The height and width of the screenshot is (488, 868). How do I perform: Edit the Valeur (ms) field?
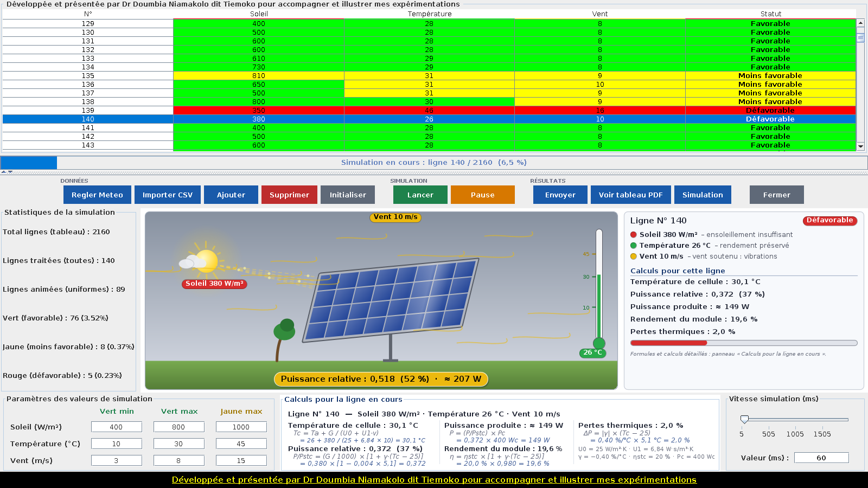point(821,458)
